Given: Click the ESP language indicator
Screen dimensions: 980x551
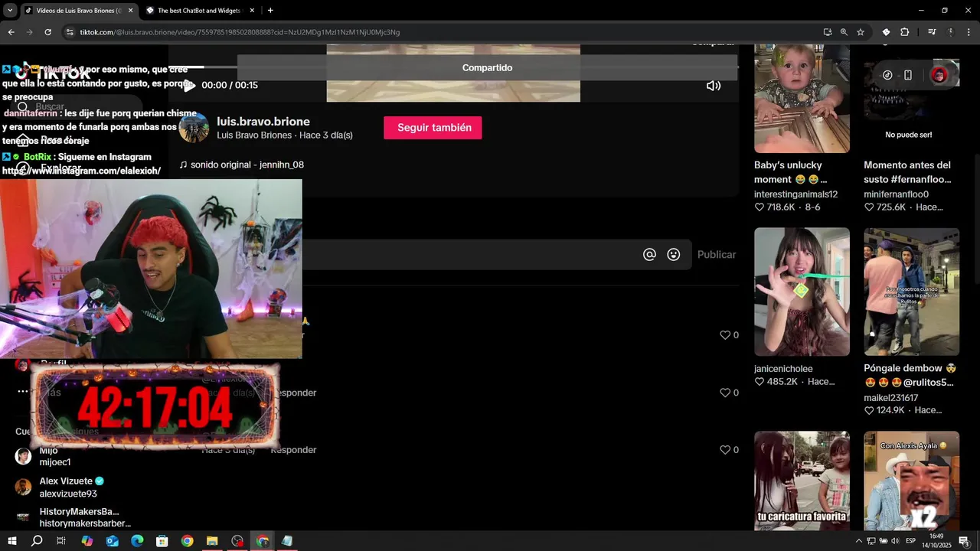Looking at the screenshot, I should [x=911, y=541].
